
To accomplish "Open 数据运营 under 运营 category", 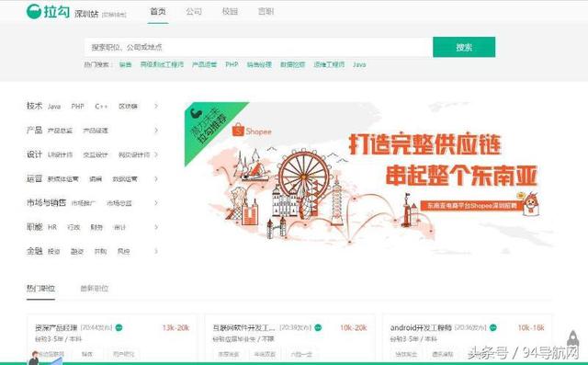I will click(x=125, y=179).
